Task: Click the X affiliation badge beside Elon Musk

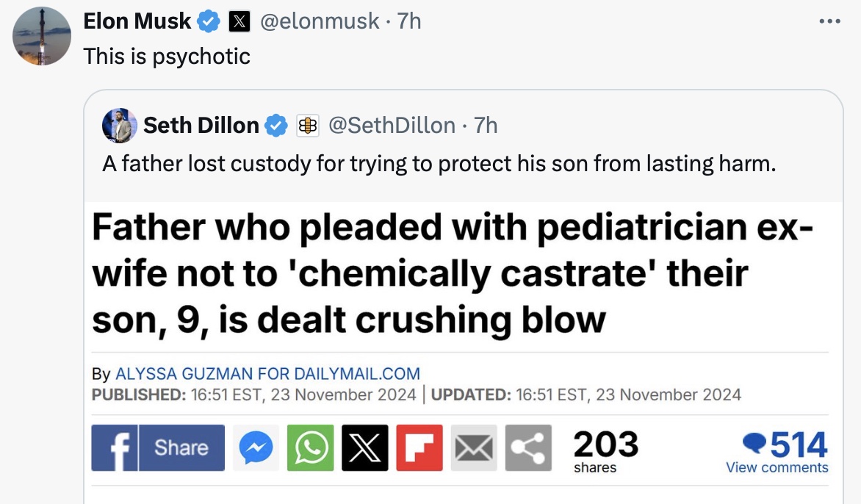Action: [238, 22]
